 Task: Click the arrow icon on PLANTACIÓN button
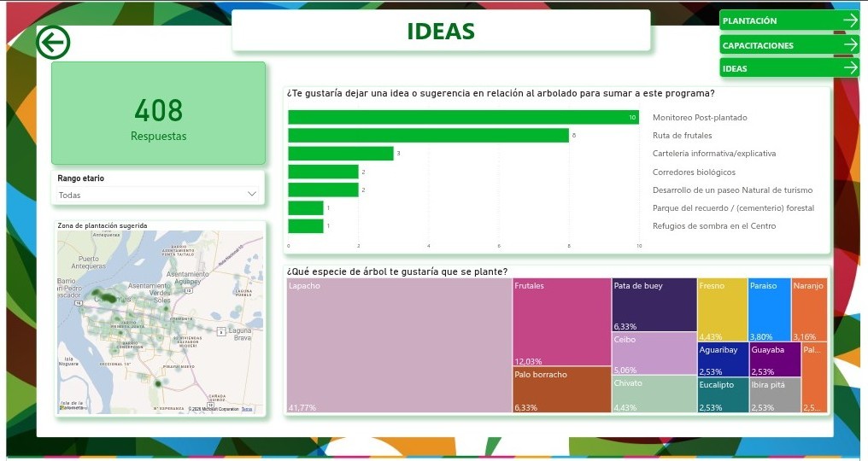coord(850,20)
